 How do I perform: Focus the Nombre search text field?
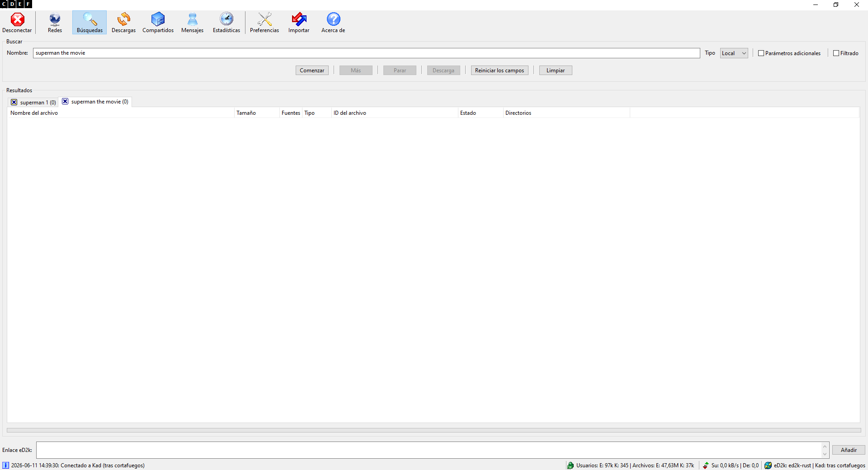pyautogui.click(x=367, y=53)
